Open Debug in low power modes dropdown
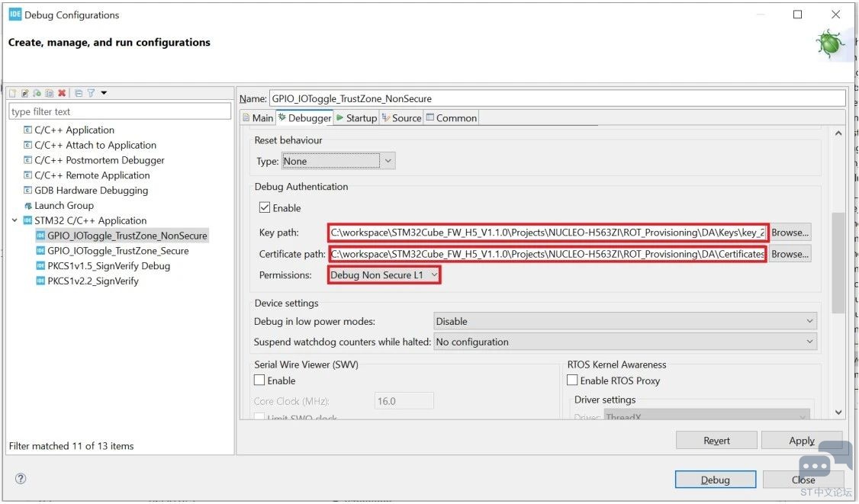Viewport: 859px width, 504px height. click(x=625, y=322)
